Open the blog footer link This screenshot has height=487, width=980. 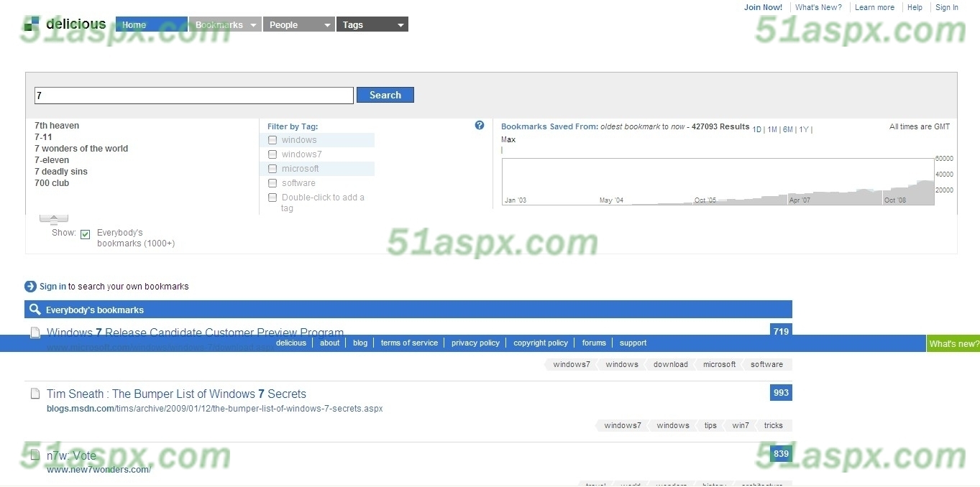(360, 343)
